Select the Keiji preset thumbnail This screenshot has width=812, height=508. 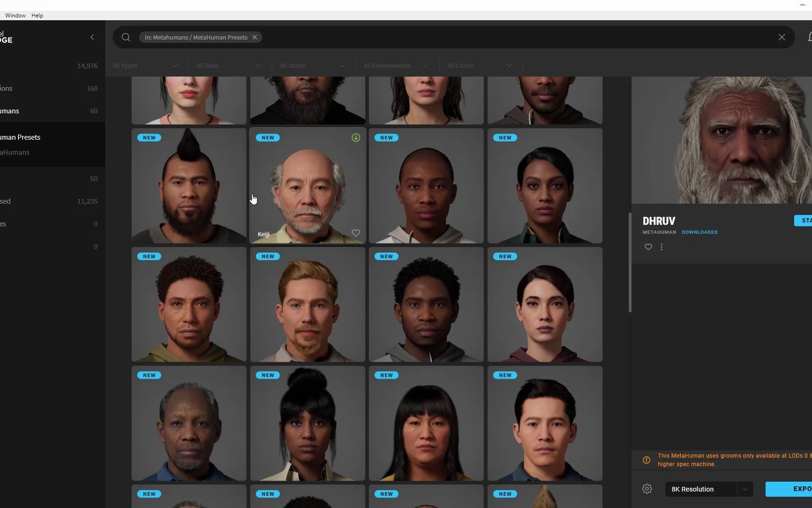(x=308, y=186)
